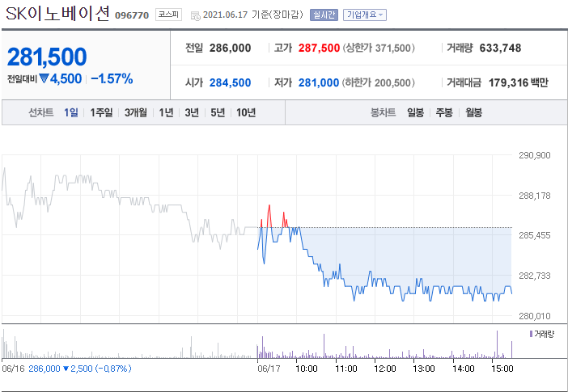The width and height of the screenshot is (568, 392).
Task: Click the tallest purple volume bar near 15:00
Action: coord(497,344)
